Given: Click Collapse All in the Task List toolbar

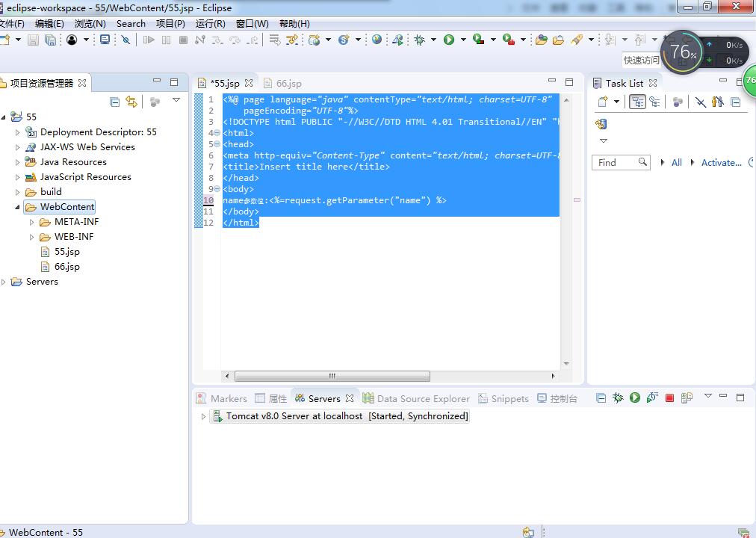Looking at the screenshot, I should [736, 102].
